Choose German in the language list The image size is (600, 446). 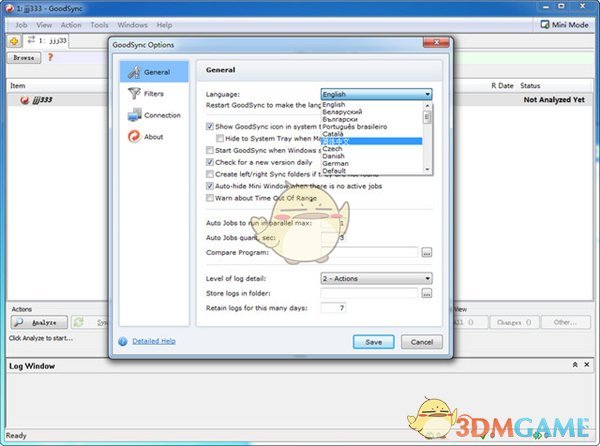pos(372,163)
